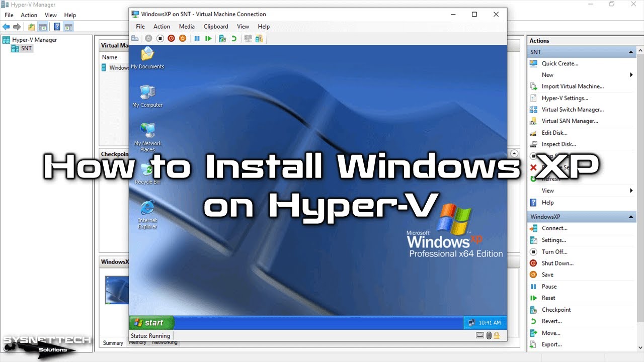This screenshot has height=362, width=644.
Task: Switch to Summary tab in details pane
Action: pyautogui.click(x=113, y=343)
